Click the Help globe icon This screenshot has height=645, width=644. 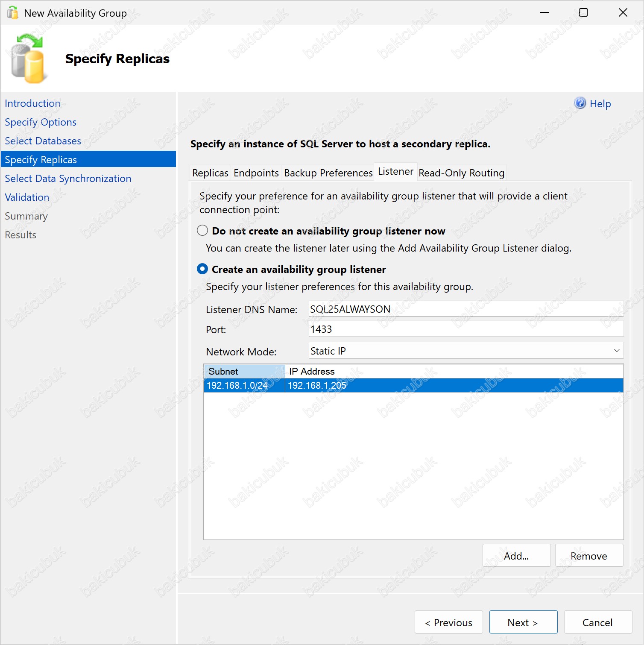(x=580, y=103)
